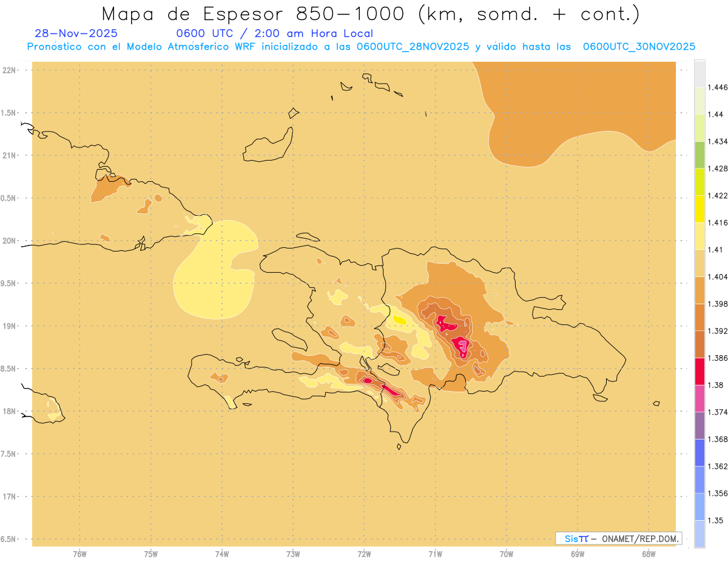Click the legend value '1.434'
Image resolution: width=728 pixels, height=562 pixels.
[x=718, y=141]
